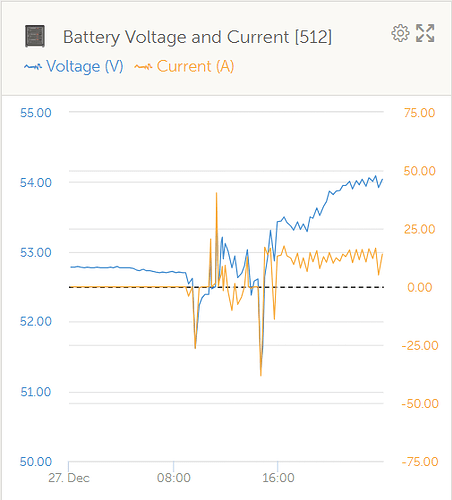Click the battery device icon
452x500 pixels.
coord(35,36)
